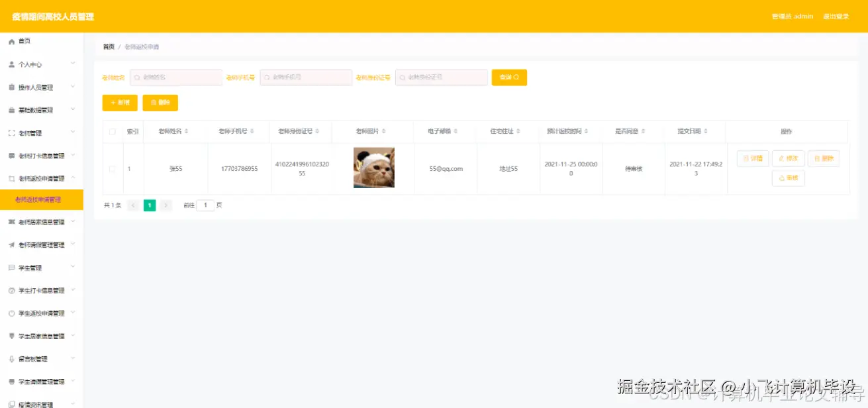Open the 学生居家信息管理 menu label
The width and height of the screenshot is (868, 408).
[x=42, y=336]
